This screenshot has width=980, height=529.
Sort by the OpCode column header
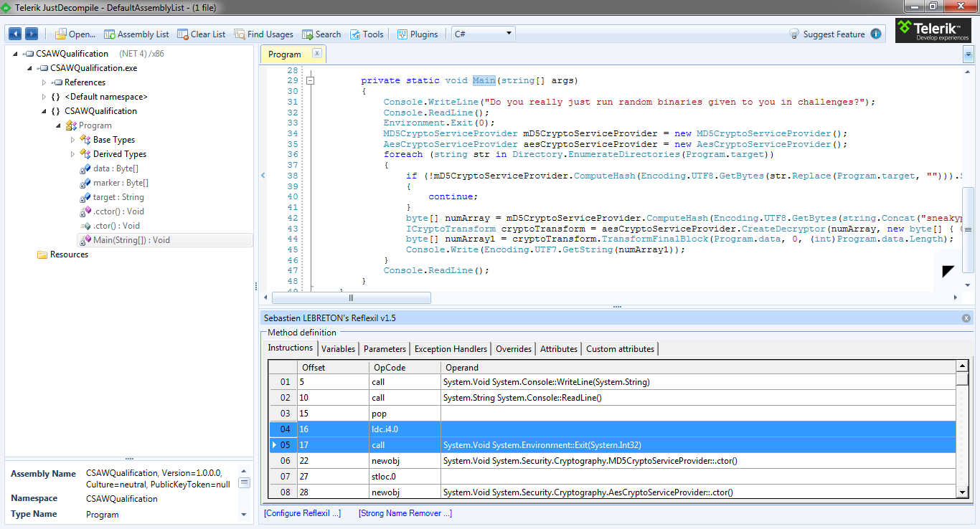click(x=404, y=367)
